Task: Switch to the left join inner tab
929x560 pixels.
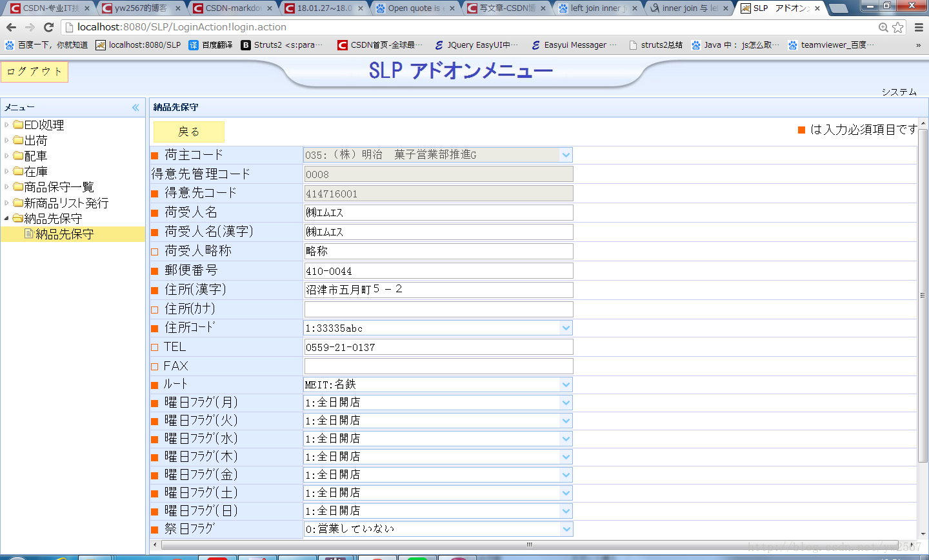Action: [x=599, y=8]
